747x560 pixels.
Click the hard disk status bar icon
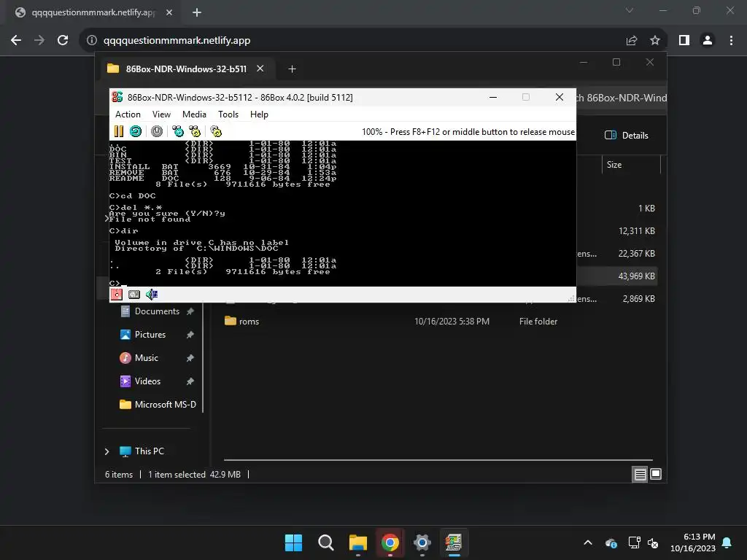click(x=134, y=295)
